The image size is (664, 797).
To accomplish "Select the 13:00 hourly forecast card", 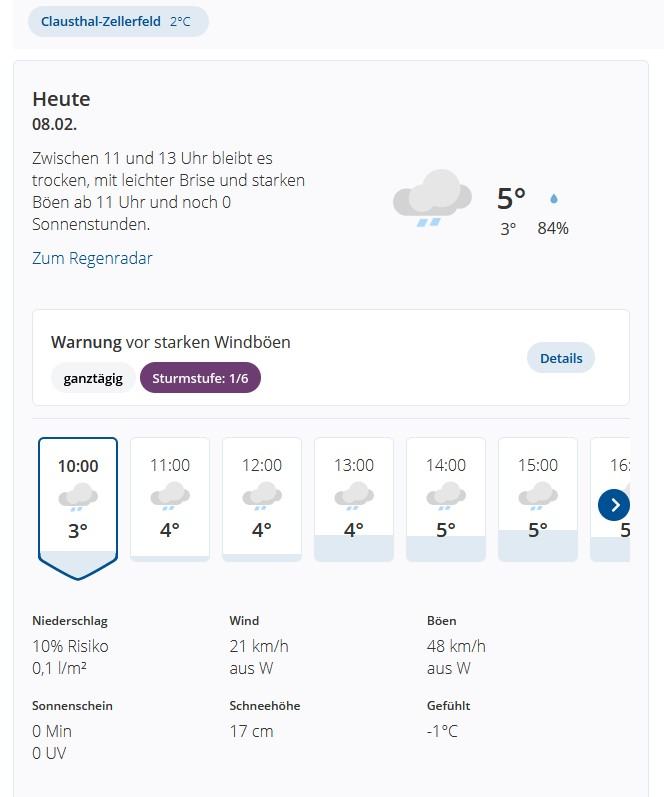I will click(x=354, y=499).
